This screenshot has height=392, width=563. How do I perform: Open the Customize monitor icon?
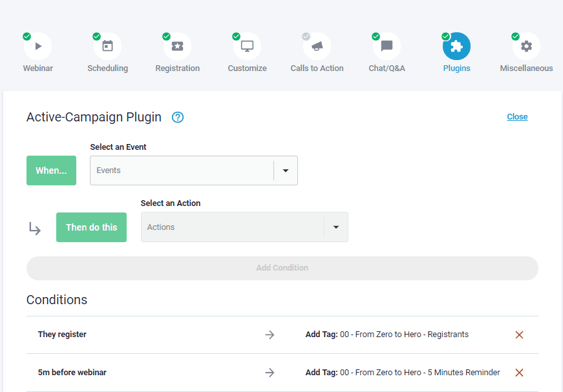(247, 46)
